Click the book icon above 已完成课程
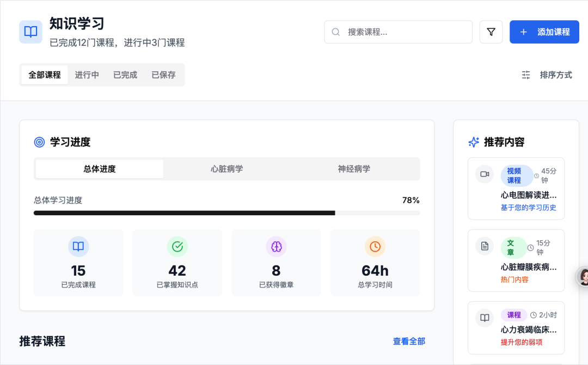This screenshot has width=588, height=365. (x=78, y=247)
